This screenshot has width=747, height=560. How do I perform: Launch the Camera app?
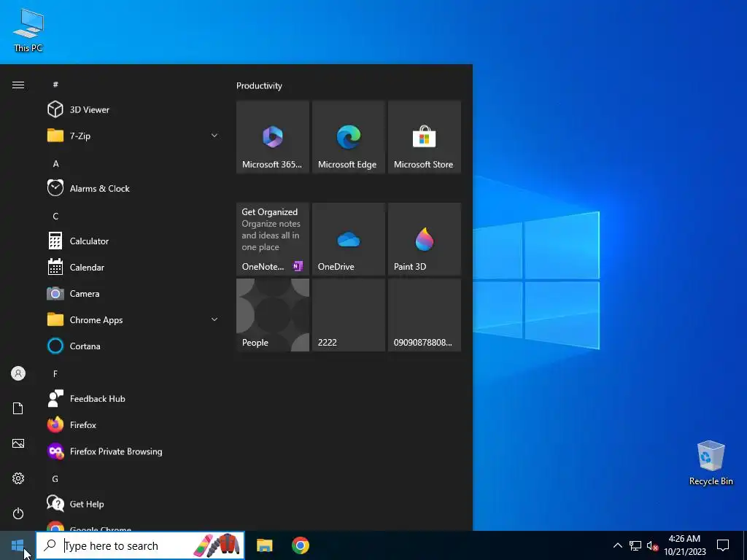[x=133, y=293]
